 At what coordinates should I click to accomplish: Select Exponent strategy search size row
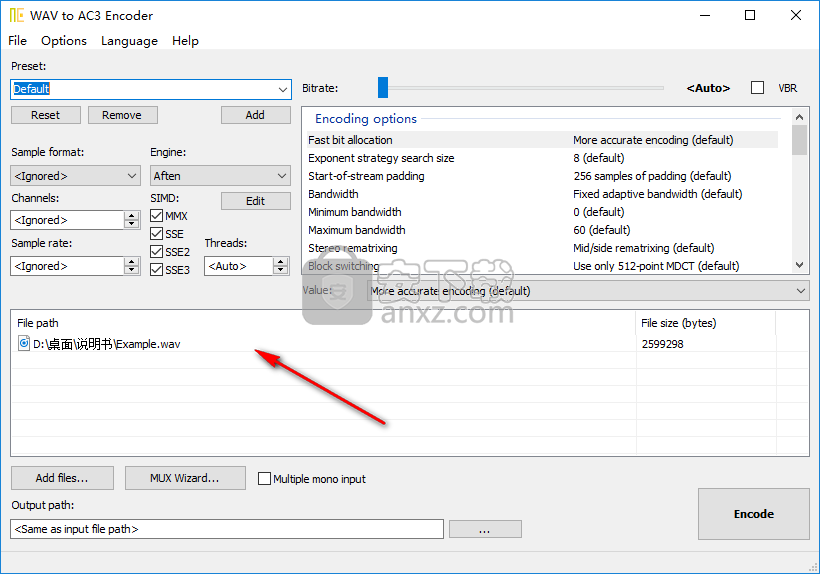pyautogui.click(x=542, y=158)
